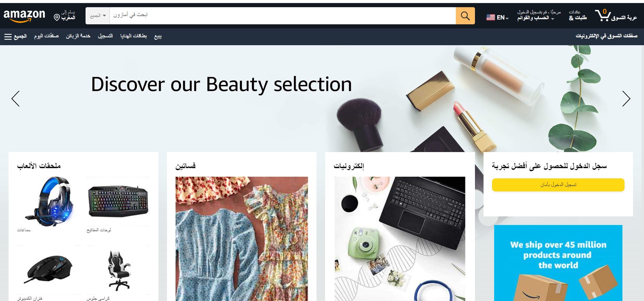Click the Amazon logo
Viewport: 644px width, 301px height.
(24, 16)
